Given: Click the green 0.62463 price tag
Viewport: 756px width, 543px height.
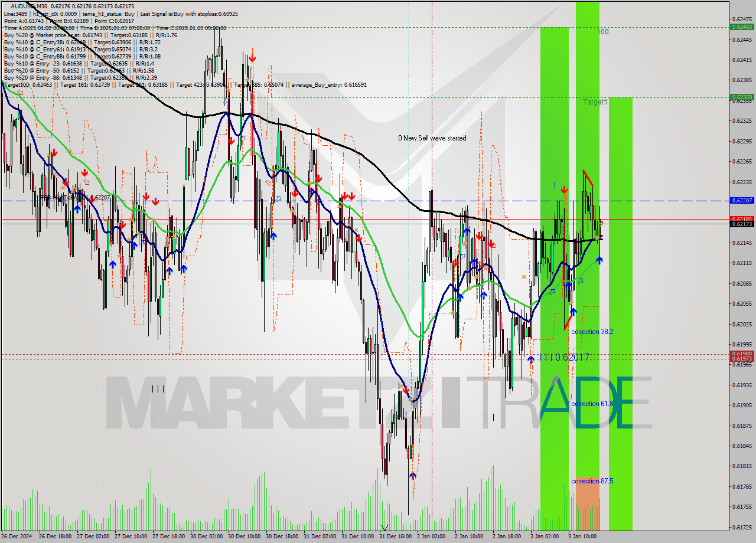Looking at the screenshot, I should coord(742,27).
